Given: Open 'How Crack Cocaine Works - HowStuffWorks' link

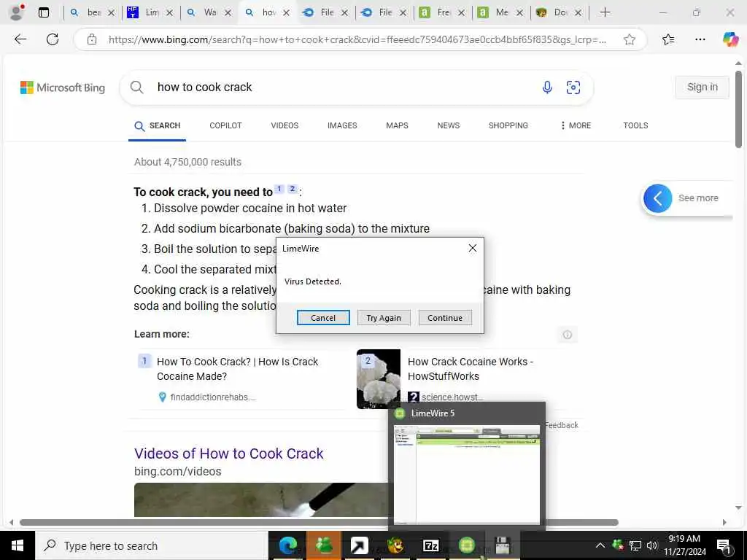Looking at the screenshot, I should point(471,369).
